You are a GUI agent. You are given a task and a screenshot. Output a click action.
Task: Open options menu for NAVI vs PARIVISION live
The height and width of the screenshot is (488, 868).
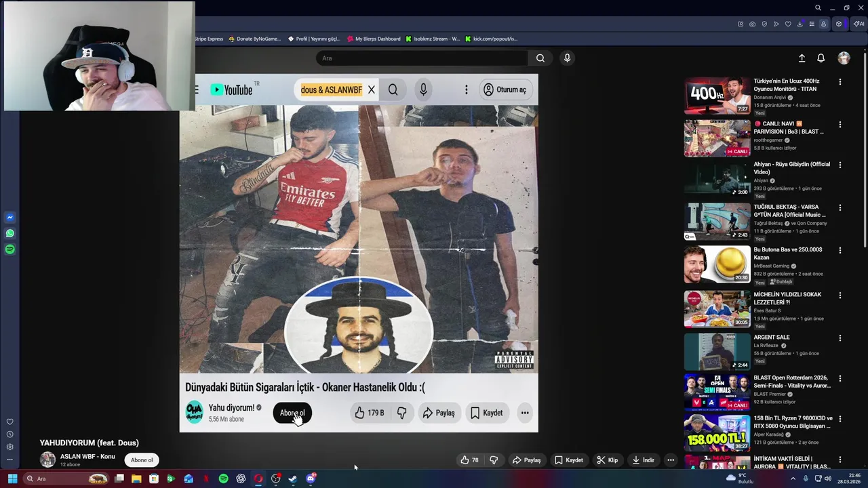coord(840,125)
